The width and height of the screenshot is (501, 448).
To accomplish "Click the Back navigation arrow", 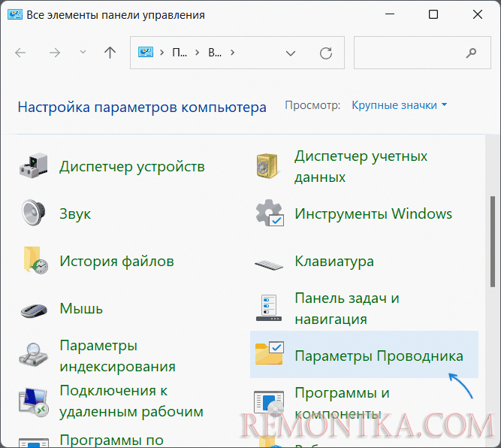I will [x=20, y=53].
